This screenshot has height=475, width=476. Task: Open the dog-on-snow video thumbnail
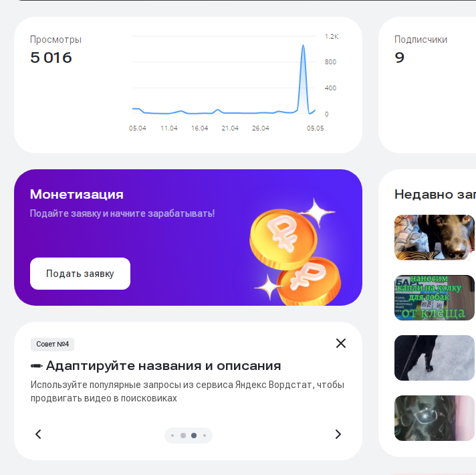435,358
